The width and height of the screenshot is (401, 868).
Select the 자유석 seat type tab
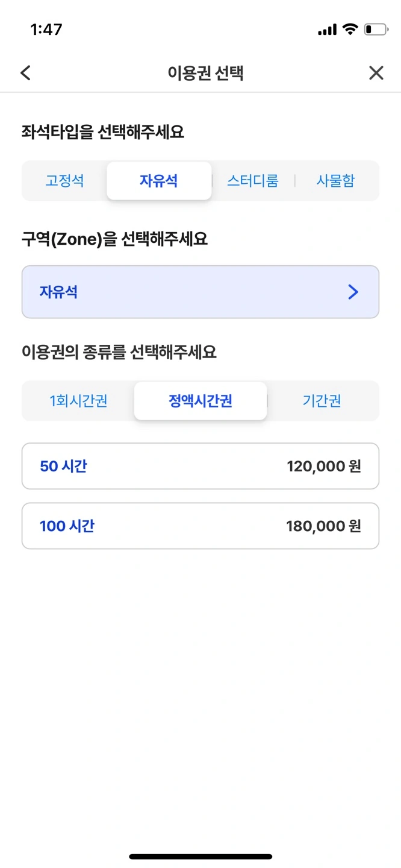click(x=159, y=181)
